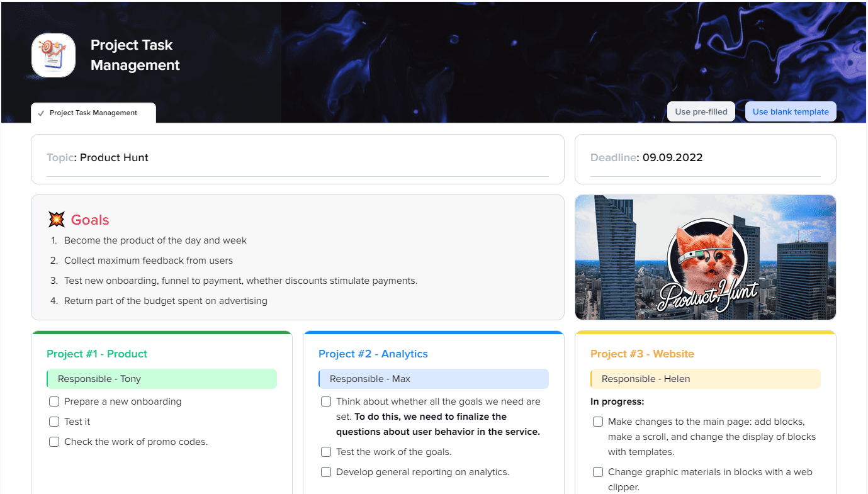Click the explosion emoji beside Goals
868x494 pixels.
coord(57,220)
